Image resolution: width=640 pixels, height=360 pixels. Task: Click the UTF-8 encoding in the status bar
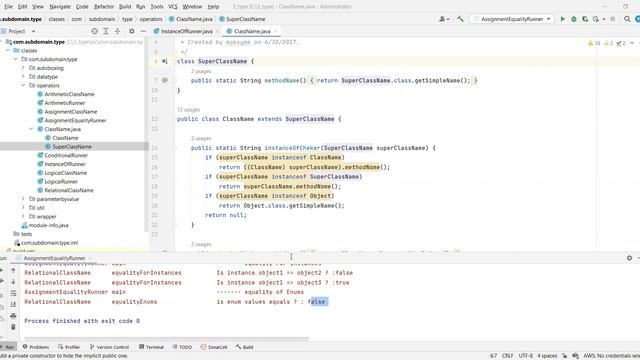coord(525,356)
